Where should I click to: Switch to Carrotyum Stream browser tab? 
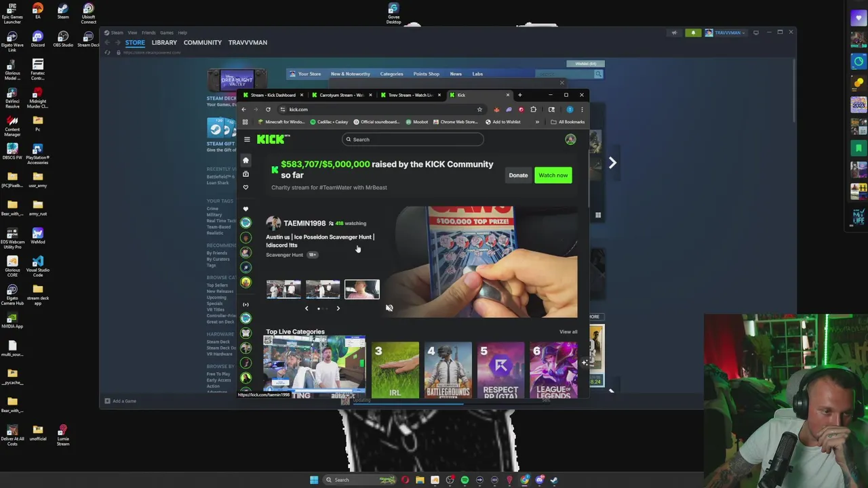coord(341,95)
